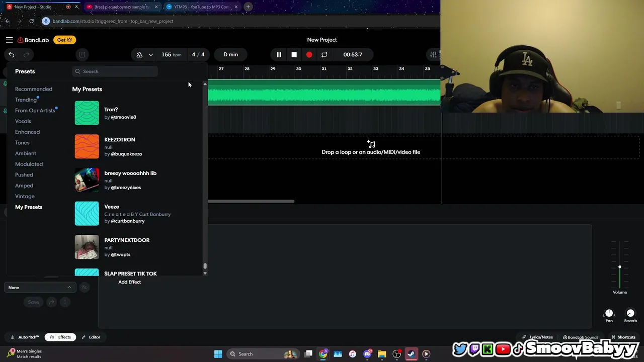Click the 155 bpm tempo field
Screen dimensions: 644x362
tap(171, 54)
